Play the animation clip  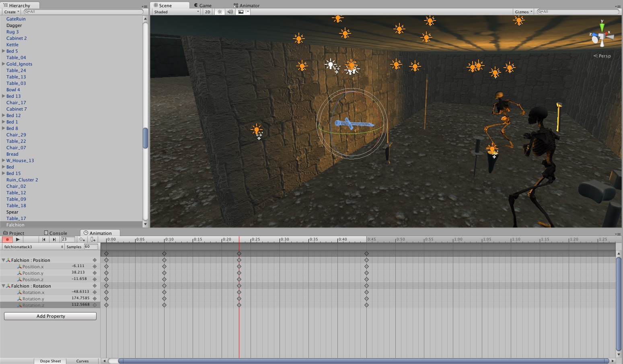(x=18, y=239)
